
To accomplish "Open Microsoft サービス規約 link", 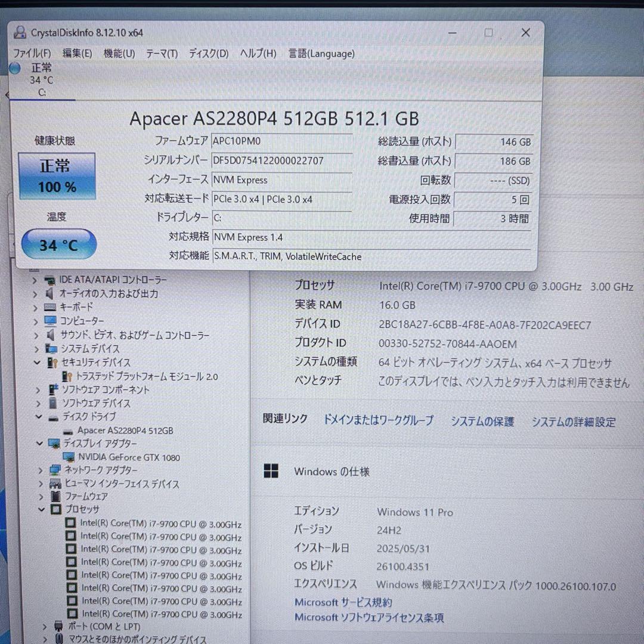I will (x=343, y=602).
